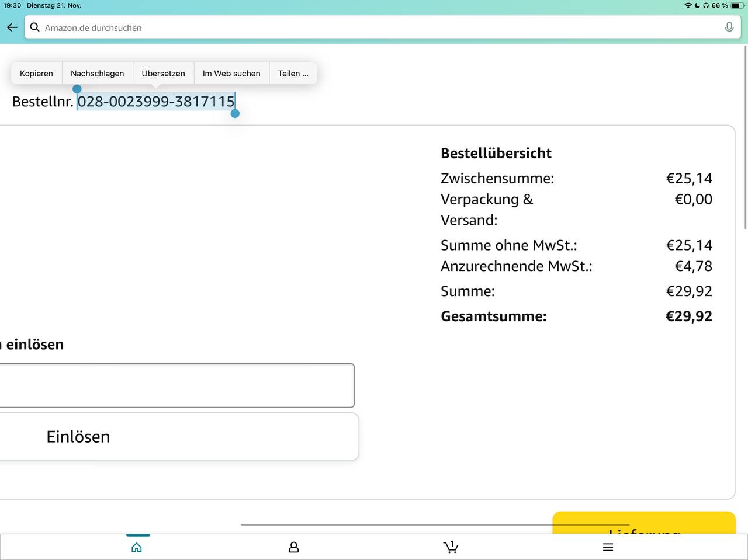Choose Nachschlagen from the selection menu
This screenshot has width=748, height=560.
pyautogui.click(x=97, y=74)
